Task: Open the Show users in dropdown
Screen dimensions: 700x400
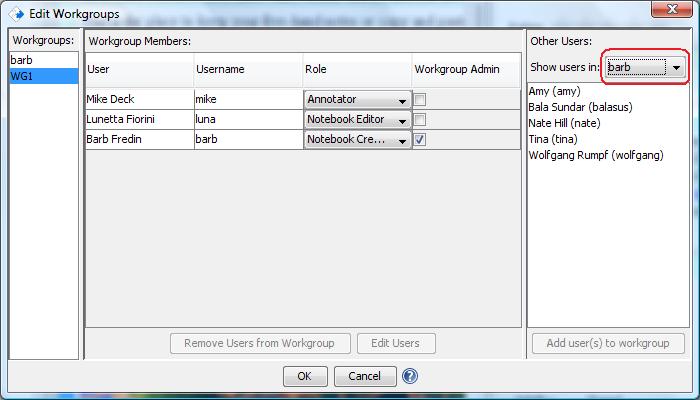Action: pos(645,67)
